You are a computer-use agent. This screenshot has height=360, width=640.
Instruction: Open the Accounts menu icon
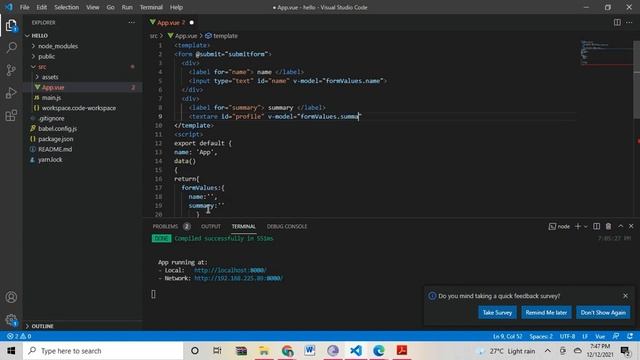tap(11, 297)
